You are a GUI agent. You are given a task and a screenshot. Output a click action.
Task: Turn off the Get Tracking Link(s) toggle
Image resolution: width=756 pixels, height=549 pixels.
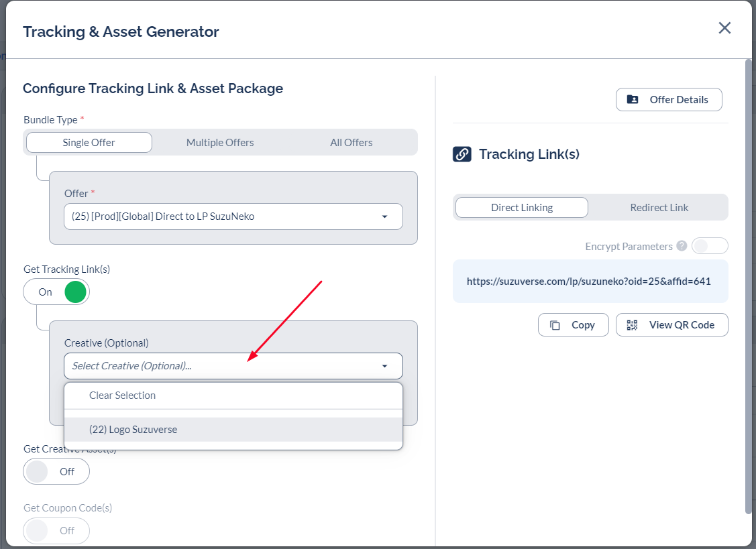[56, 292]
